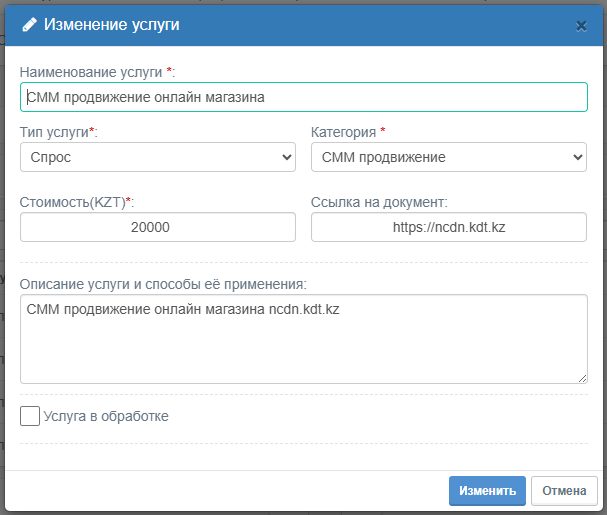Enable the Услуга в обработке checkbox
The image size is (607, 515).
pos(30,416)
